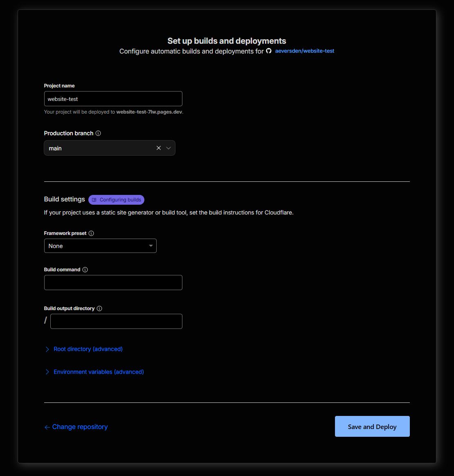Click the Save and Deploy button
The width and height of the screenshot is (454, 476).
pos(372,427)
